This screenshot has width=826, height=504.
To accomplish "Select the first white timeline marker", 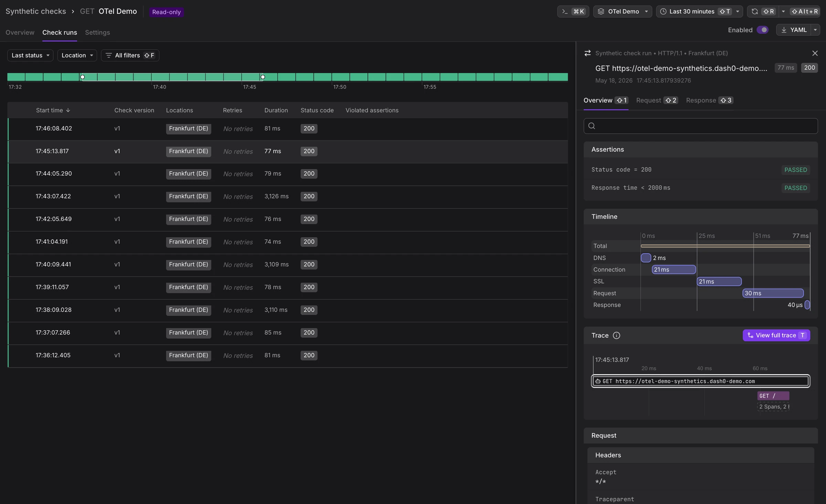I will click(x=82, y=77).
